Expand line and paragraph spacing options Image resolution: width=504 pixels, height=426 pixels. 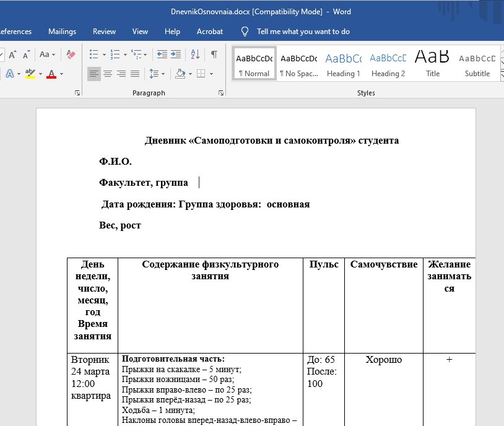pyautogui.click(x=157, y=74)
